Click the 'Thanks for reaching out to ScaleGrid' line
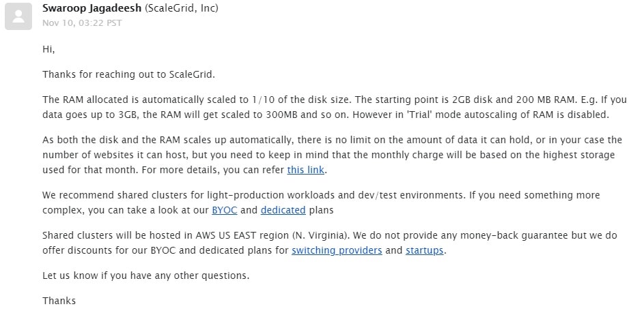The height and width of the screenshot is (313, 644). point(128,74)
